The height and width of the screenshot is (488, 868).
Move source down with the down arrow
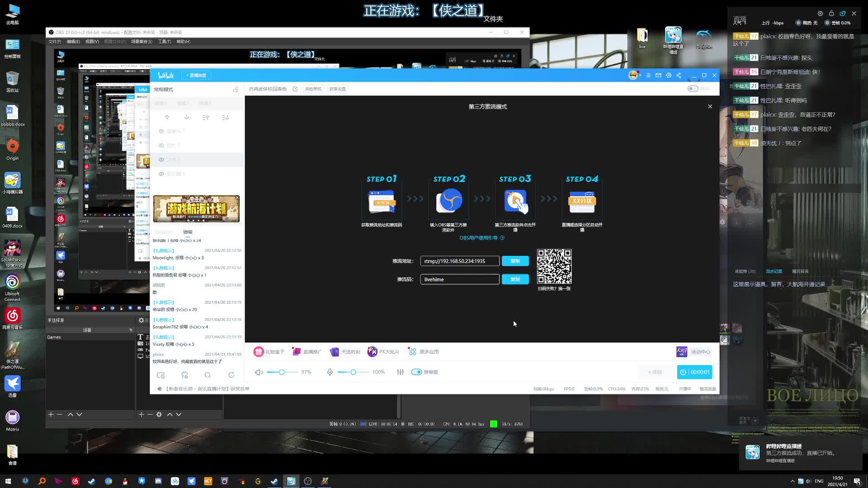(x=186, y=117)
